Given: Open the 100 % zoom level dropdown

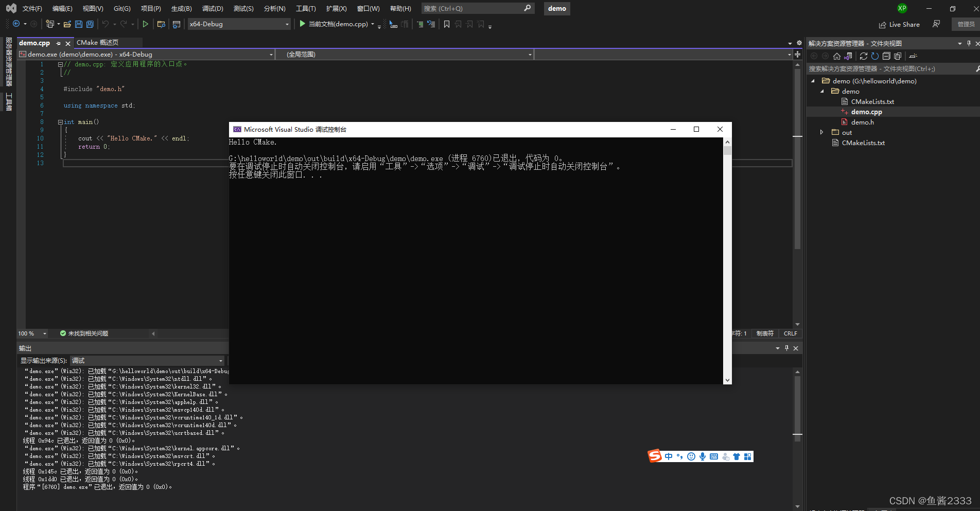Looking at the screenshot, I should (32, 333).
